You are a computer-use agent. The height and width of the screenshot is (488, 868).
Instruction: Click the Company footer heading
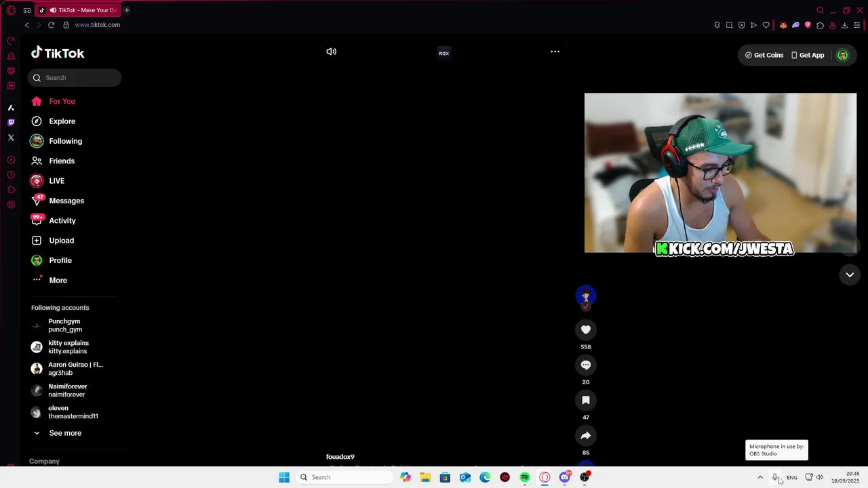click(x=44, y=461)
